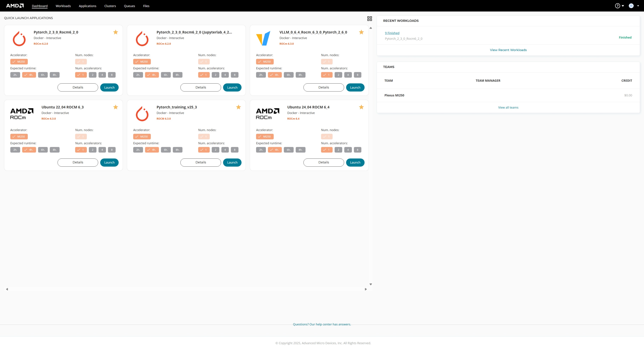This screenshot has width=644, height=350.
Task: Select 1 node on Pytorch_2_3_0_Rocm6_2_0 card
Action: pyautogui.click(x=81, y=61)
